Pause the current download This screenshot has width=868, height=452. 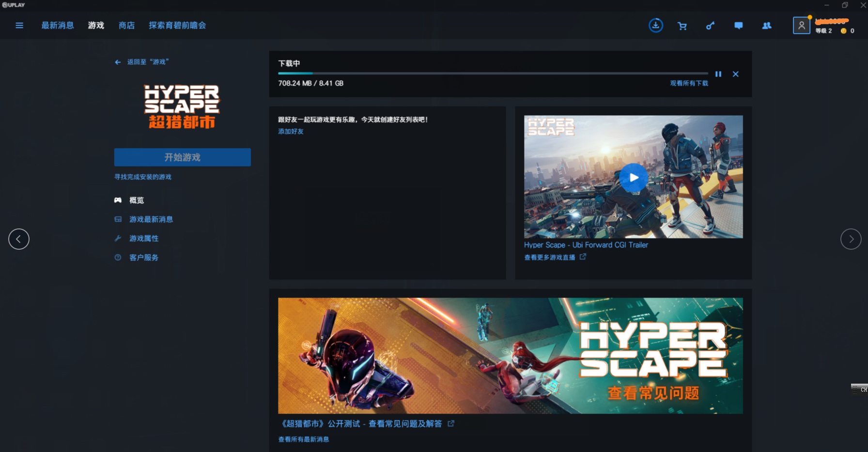click(718, 74)
